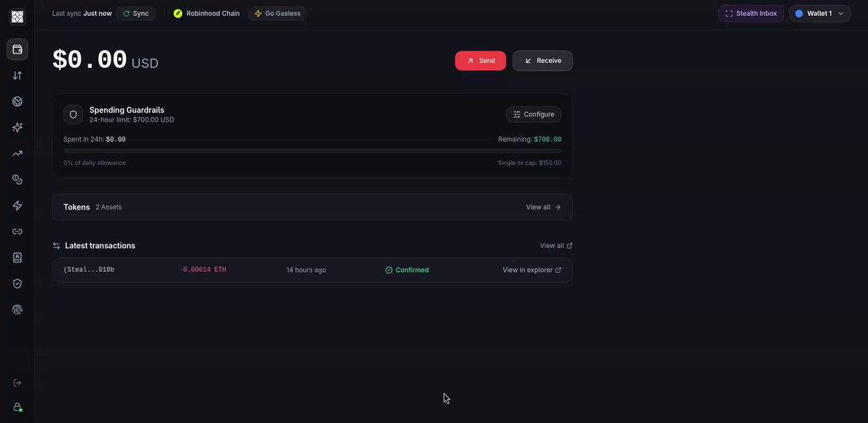Click the shield icon beside Spending Guardrails

[73, 114]
